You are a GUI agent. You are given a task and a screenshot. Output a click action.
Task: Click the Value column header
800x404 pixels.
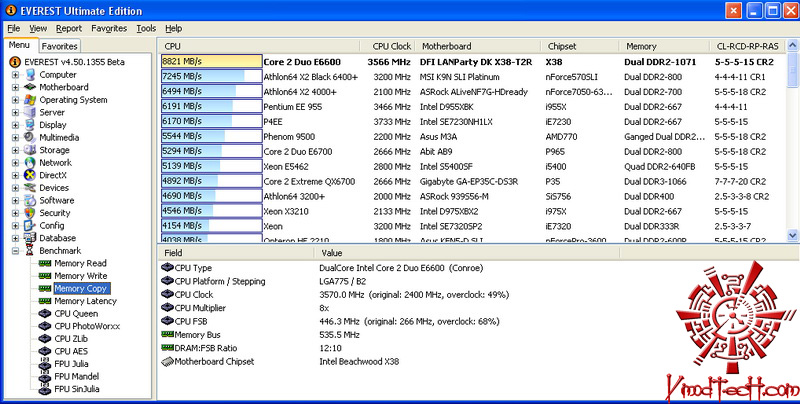467,252
